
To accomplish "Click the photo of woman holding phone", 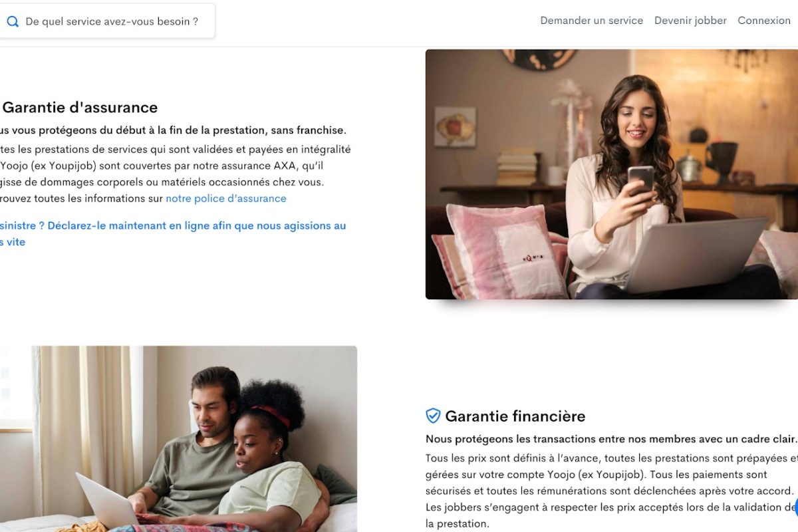I will (612, 174).
